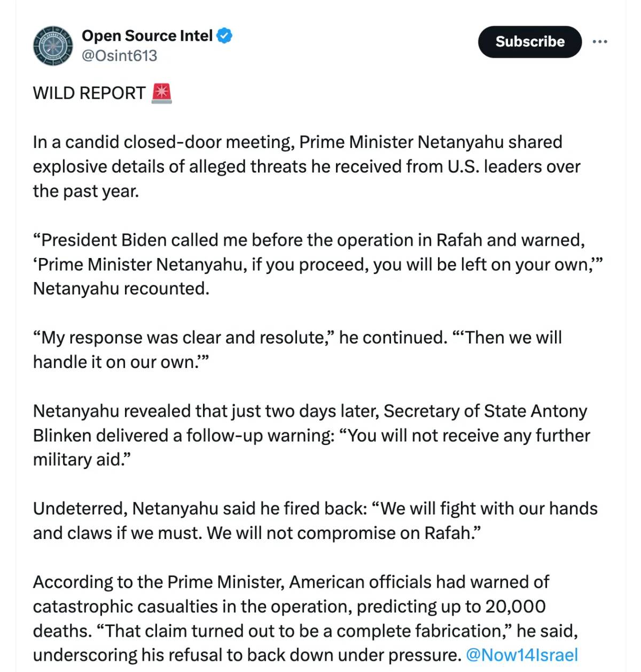This screenshot has height=672, width=641.
Task: Click the 'handle it on our own' line
Action: pyautogui.click(x=121, y=362)
